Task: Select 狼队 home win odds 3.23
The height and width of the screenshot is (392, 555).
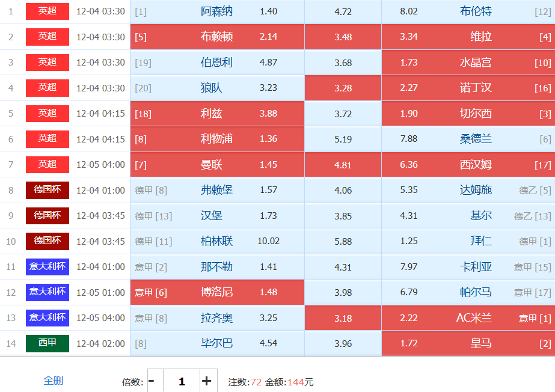Action: pyautogui.click(x=268, y=88)
